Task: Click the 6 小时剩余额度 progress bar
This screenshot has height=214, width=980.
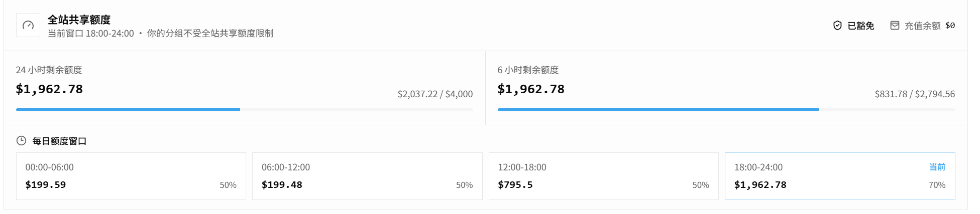Action: click(726, 109)
